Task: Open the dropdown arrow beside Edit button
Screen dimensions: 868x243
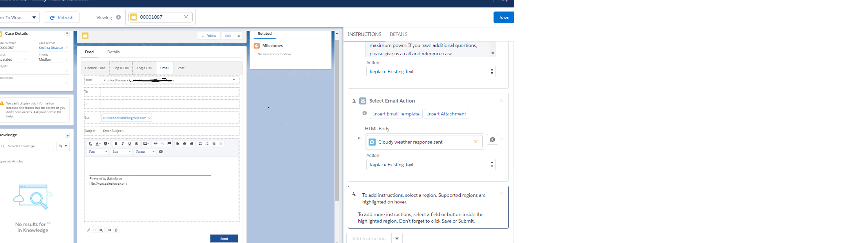Action: [239, 36]
